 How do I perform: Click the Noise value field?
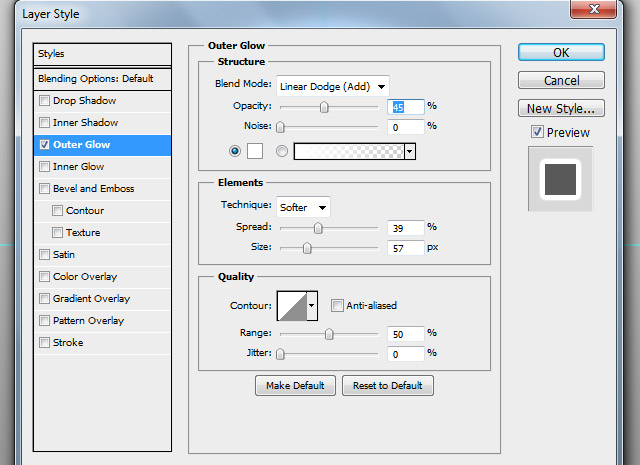(x=406, y=127)
